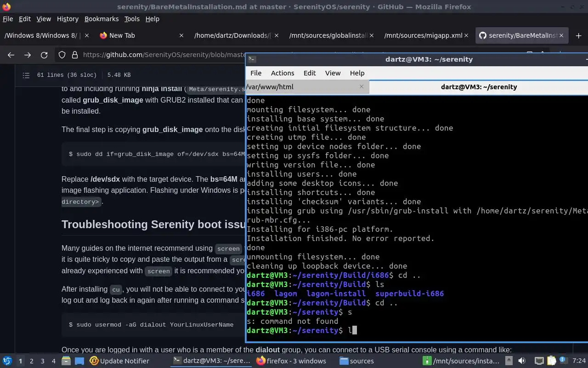Viewport: 588px width, 368px height.
Task: Close the serenity/BareMetalInst GitHub tab
Action: click(x=561, y=35)
